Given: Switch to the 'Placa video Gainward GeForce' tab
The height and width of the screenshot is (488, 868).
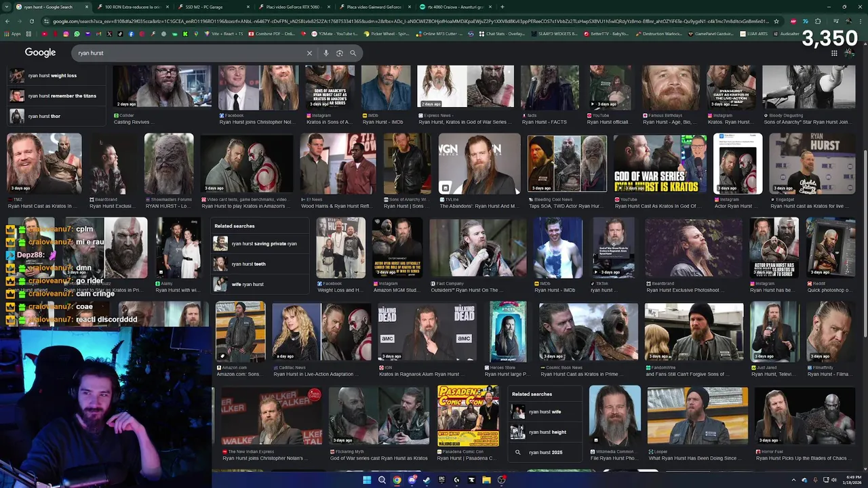Looking at the screenshot, I should (374, 7).
